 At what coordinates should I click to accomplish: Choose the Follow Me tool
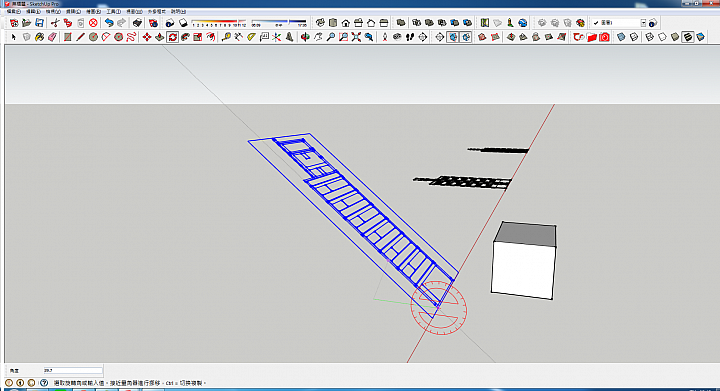pyautogui.click(x=185, y=37)
